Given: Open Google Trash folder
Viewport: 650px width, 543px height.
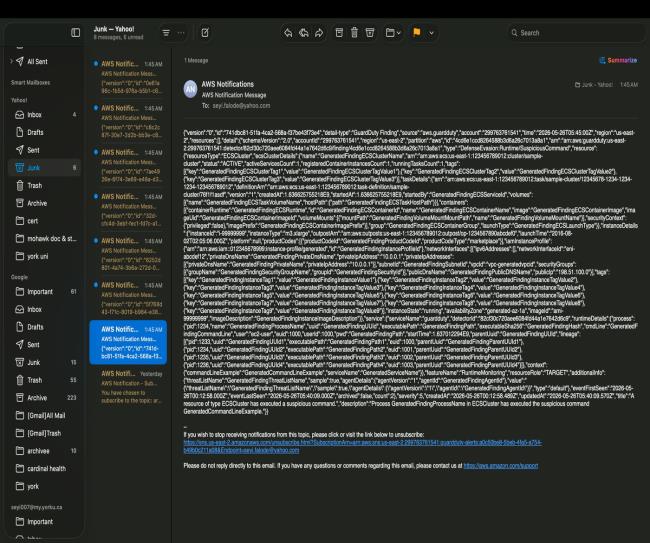Looking at the screenshot, I should point(45,380).
